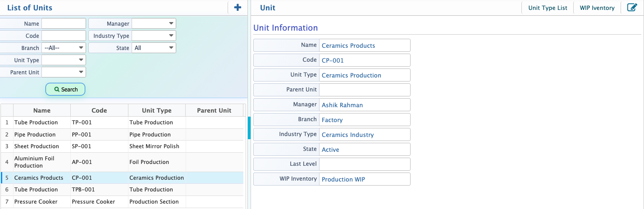Click the Production WIP value
Viewport: 644px width, 209px height.
coord(343,179)
